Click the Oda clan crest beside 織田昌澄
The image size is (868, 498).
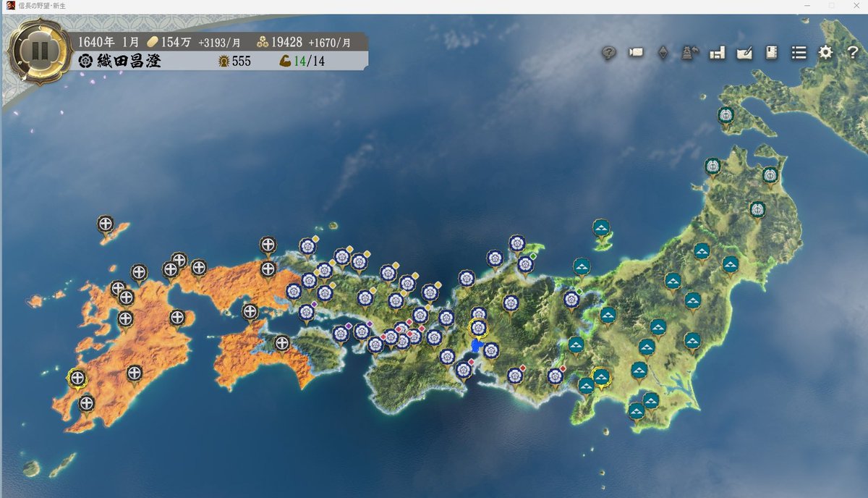tap(85, 61)
